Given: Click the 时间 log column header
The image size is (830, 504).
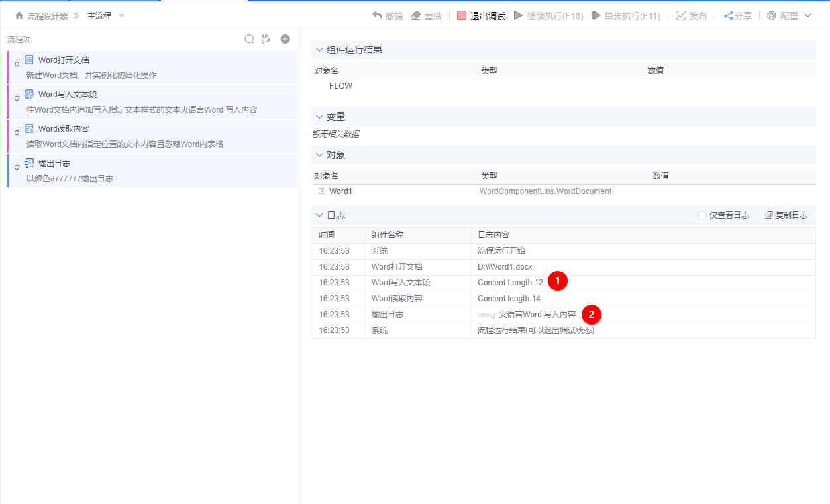Looking at the screenshot, I should point(327,235).
